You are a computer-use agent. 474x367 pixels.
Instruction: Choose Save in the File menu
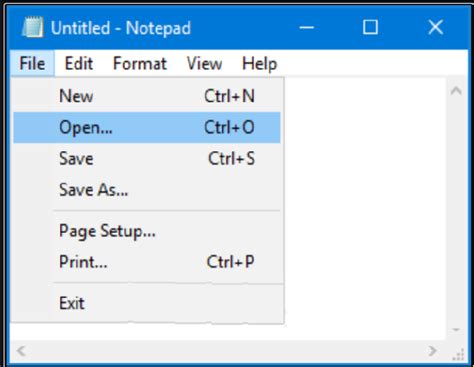pyautogui.click(x=147, y=158)
